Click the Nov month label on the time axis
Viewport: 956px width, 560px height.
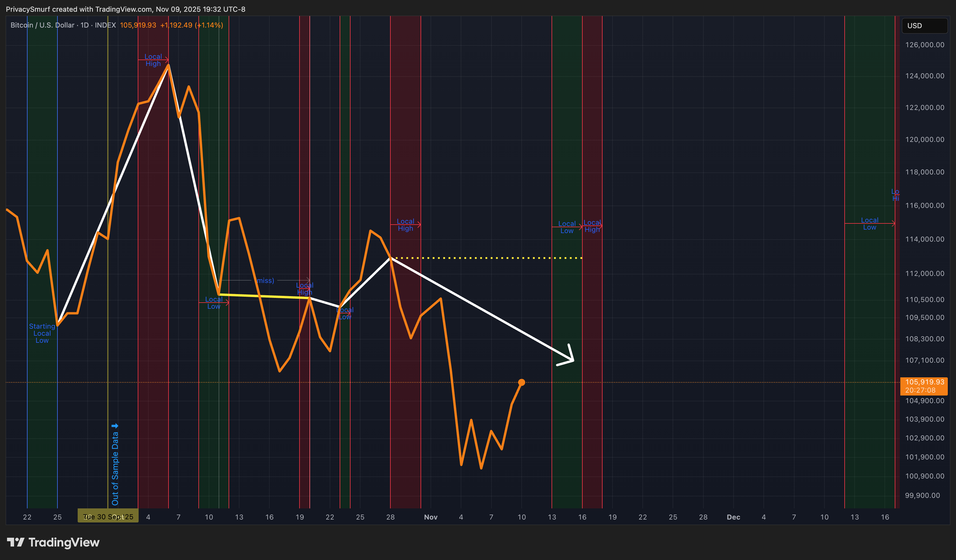pos(431,517)
